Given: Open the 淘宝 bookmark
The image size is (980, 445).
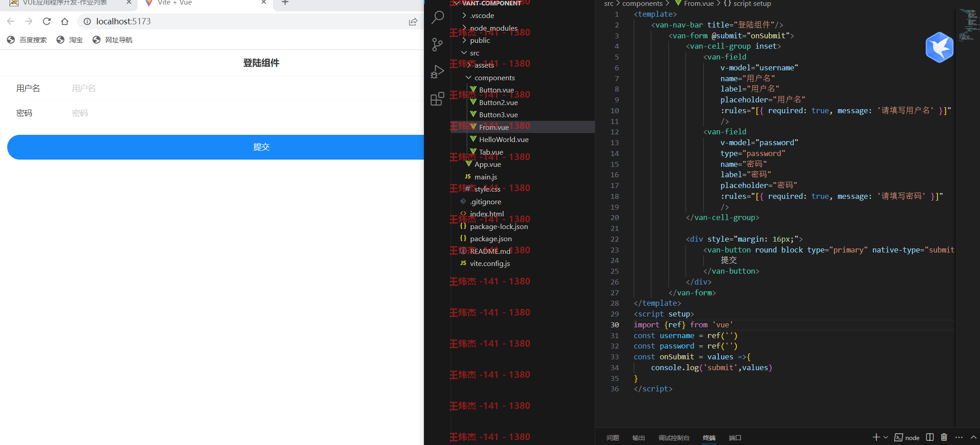Looking at the screenshot, I should 70,40.
